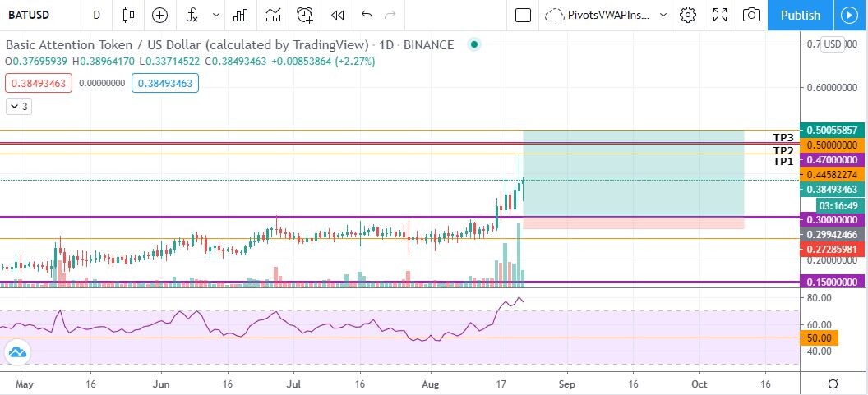
Task: Click the red sell price 0.38493463 button
Action: click(x=38, y=84)
